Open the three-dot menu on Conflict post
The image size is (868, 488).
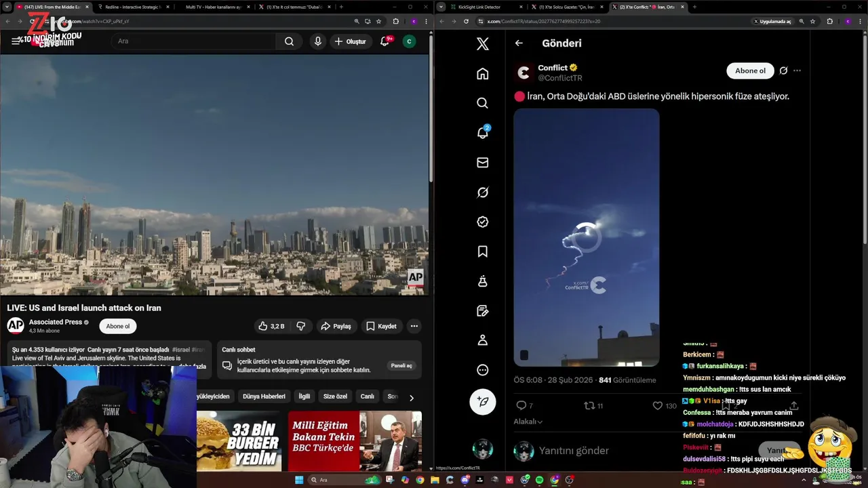tap(797, 70)
